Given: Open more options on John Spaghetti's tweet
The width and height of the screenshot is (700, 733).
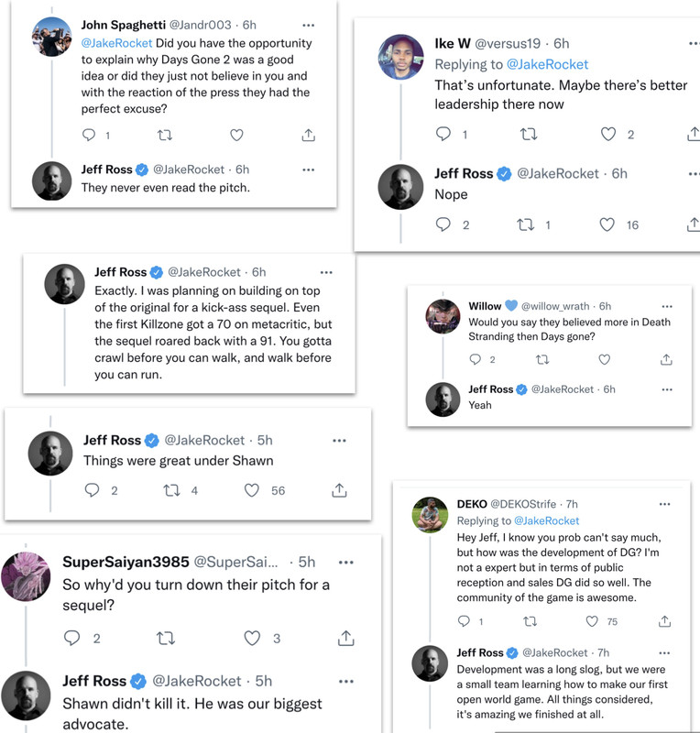Looking at the screenshot, I should coord(308,25).
